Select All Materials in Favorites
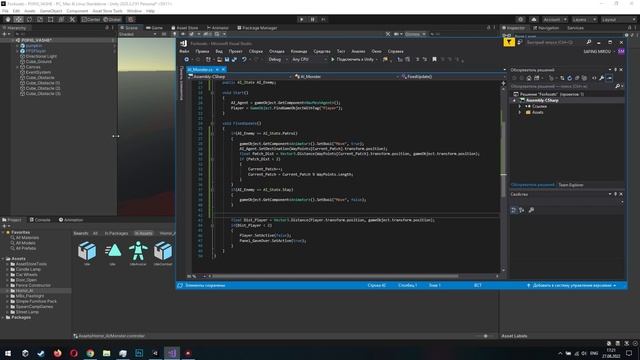640x360 pixels. click(27, 238)
